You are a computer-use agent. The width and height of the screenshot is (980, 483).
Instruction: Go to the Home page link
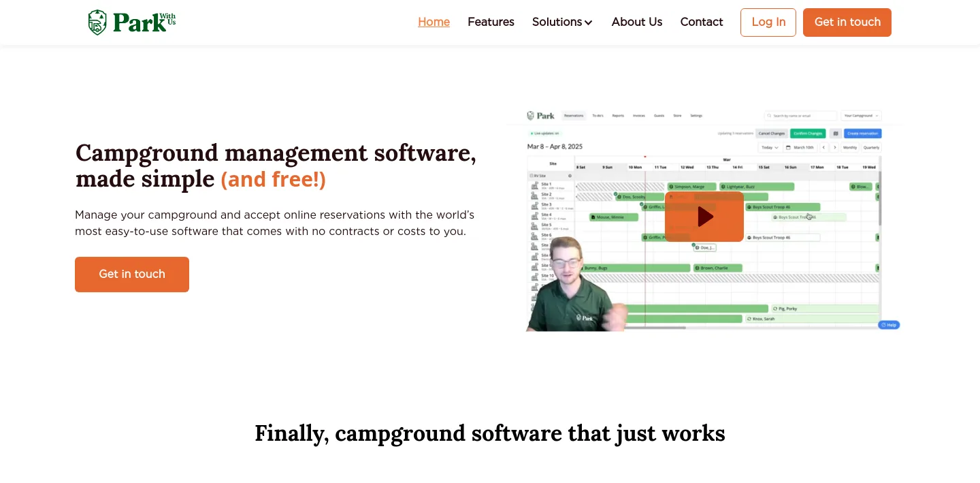(x=434, y=22)
